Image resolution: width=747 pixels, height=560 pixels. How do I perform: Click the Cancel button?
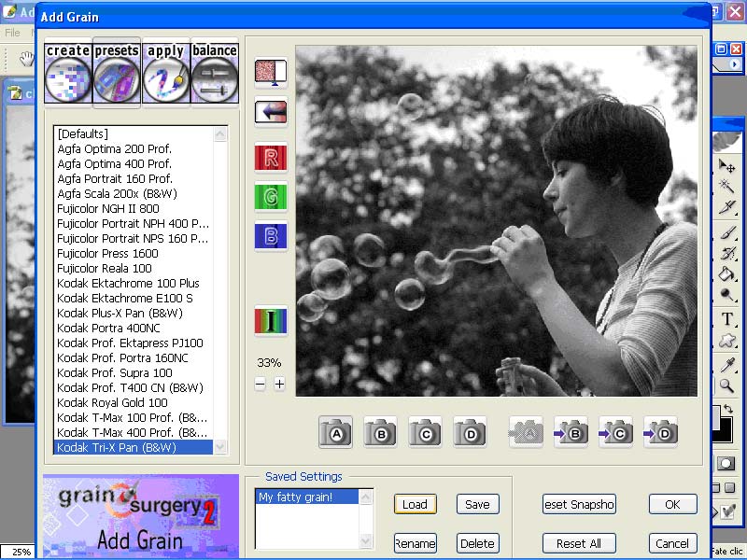[x=672, y=543]
